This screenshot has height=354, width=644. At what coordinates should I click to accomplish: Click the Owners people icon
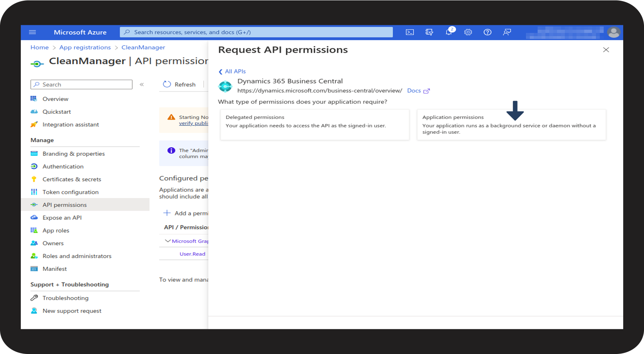pyautogui.click(x=34, y=243)
